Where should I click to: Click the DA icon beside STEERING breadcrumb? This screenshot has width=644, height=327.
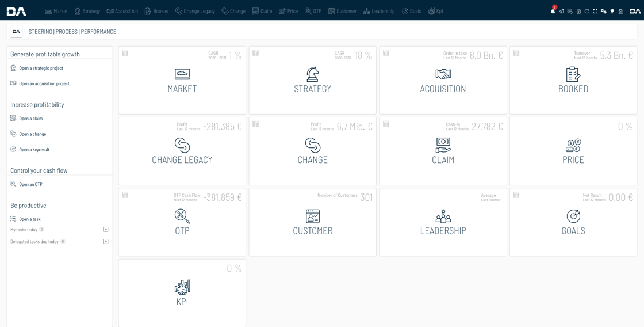[17, 32]
